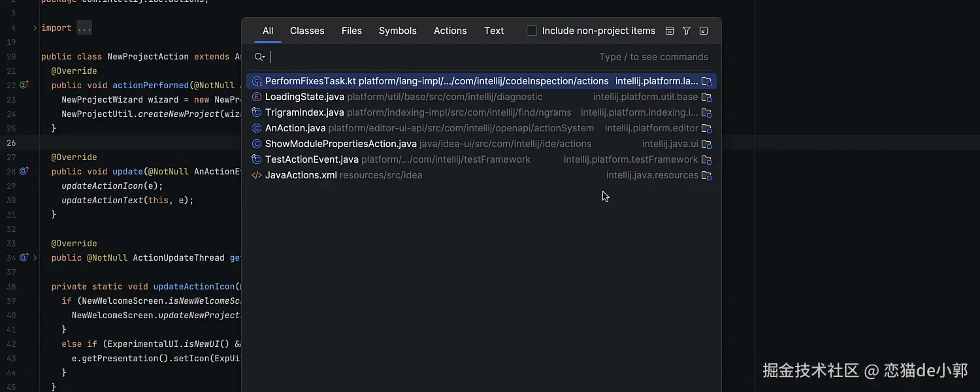Click the filter funnel icon in search popup

pos(687,31)
